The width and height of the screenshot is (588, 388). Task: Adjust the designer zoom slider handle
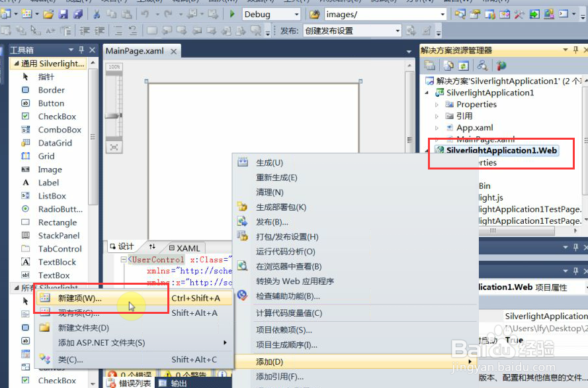[x=114, y=116]
